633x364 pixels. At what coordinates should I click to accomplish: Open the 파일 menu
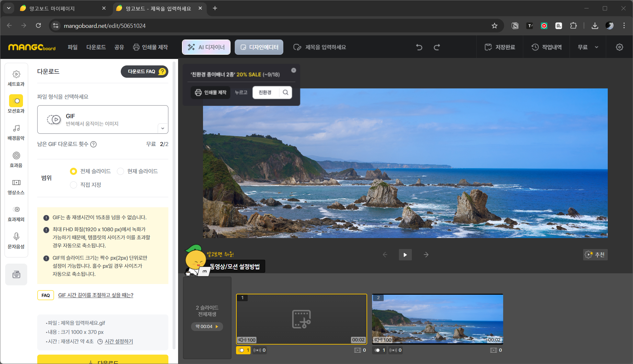pyautogui.click(x=73, y=47)
